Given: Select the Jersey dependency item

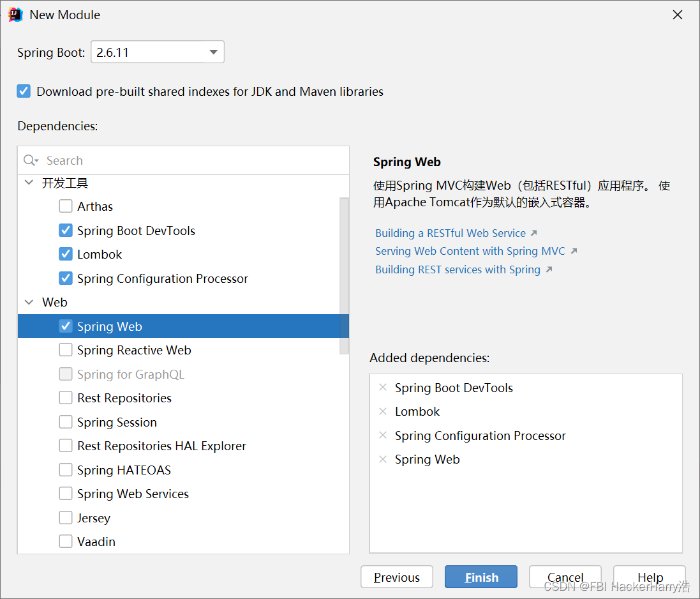Looking at the screenshot, I should click(94, 518).
